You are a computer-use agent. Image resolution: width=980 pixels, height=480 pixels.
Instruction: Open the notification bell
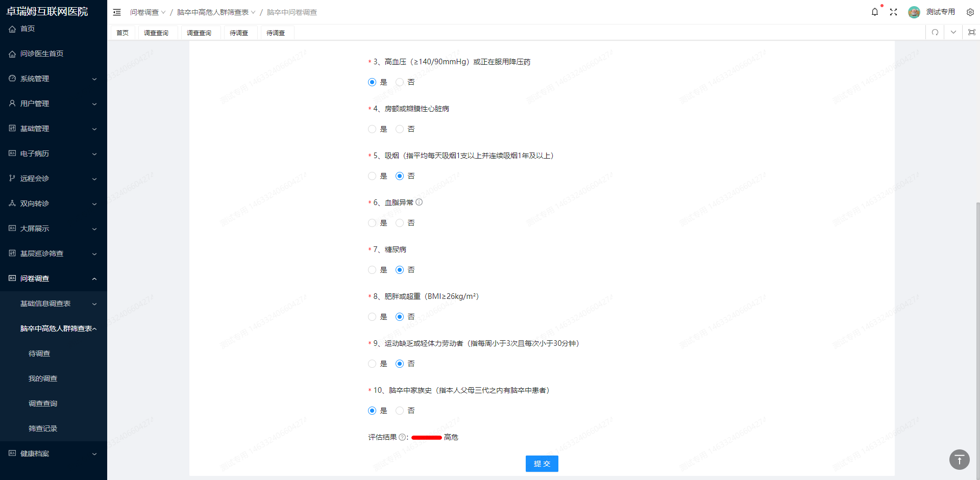(x=875, y=12)
